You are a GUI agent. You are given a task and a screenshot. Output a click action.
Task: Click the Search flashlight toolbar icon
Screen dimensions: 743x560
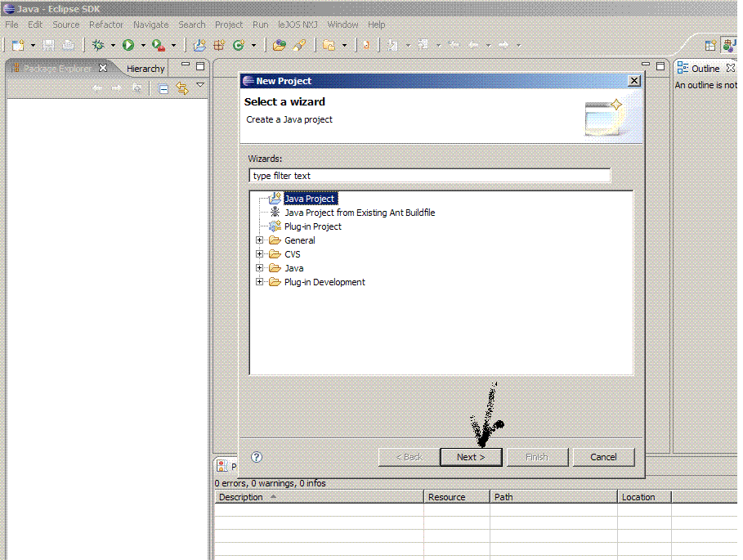click(x=299, y=45)
